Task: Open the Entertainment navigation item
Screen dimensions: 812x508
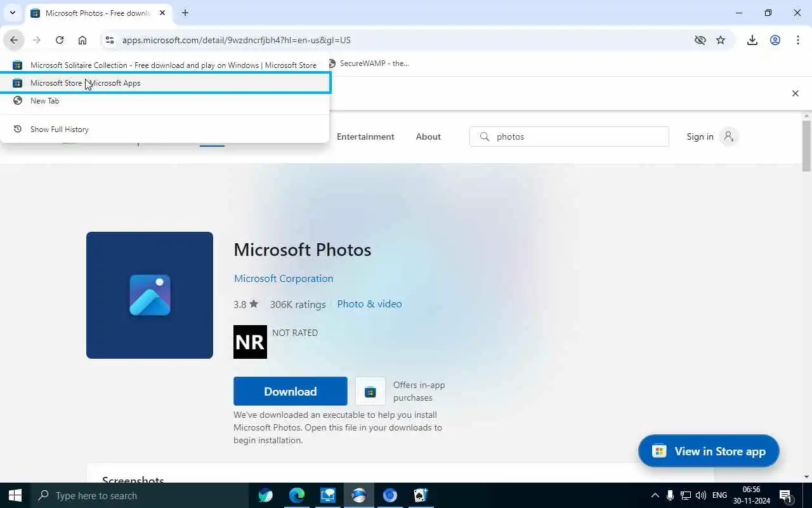Action: click(365, 137)
